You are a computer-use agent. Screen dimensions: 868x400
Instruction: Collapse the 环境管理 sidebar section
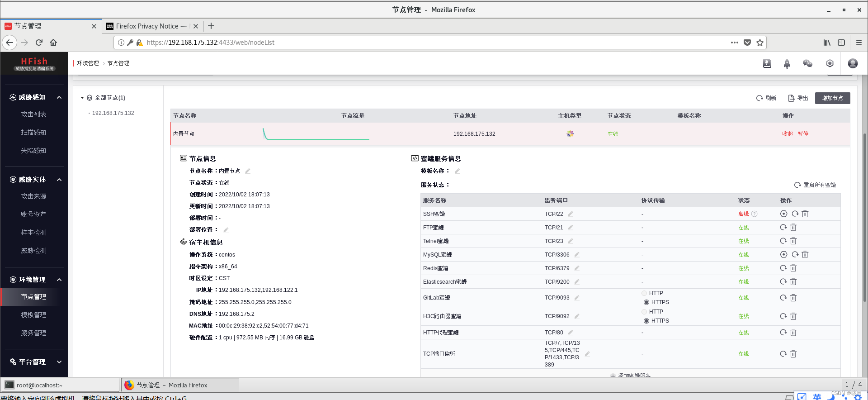point(59,280)
